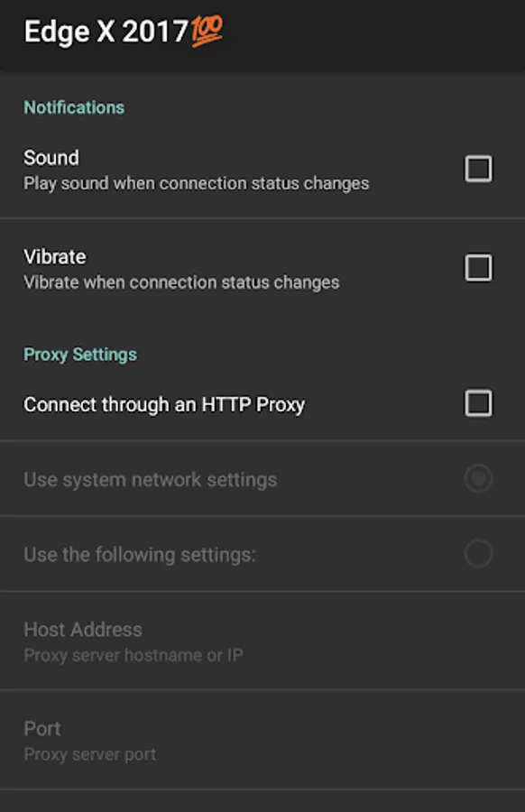Select Use system network settings radio button
525x812 pixels.
click(479, 479)
